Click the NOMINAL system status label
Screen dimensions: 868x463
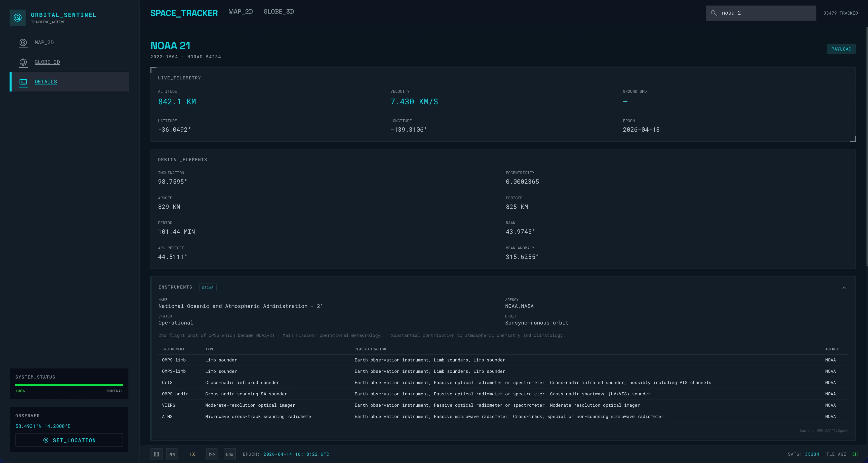click(x=114, y=391)
